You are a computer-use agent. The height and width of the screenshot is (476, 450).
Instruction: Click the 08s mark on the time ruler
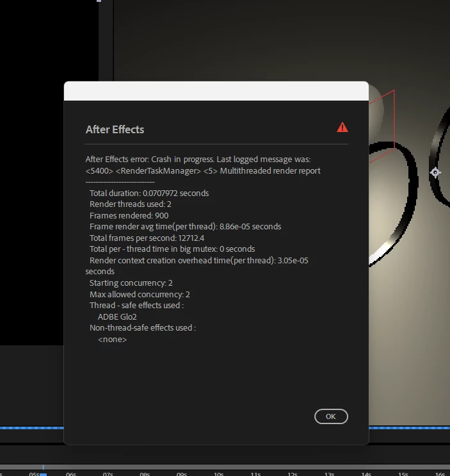click(x=145, y=474)
